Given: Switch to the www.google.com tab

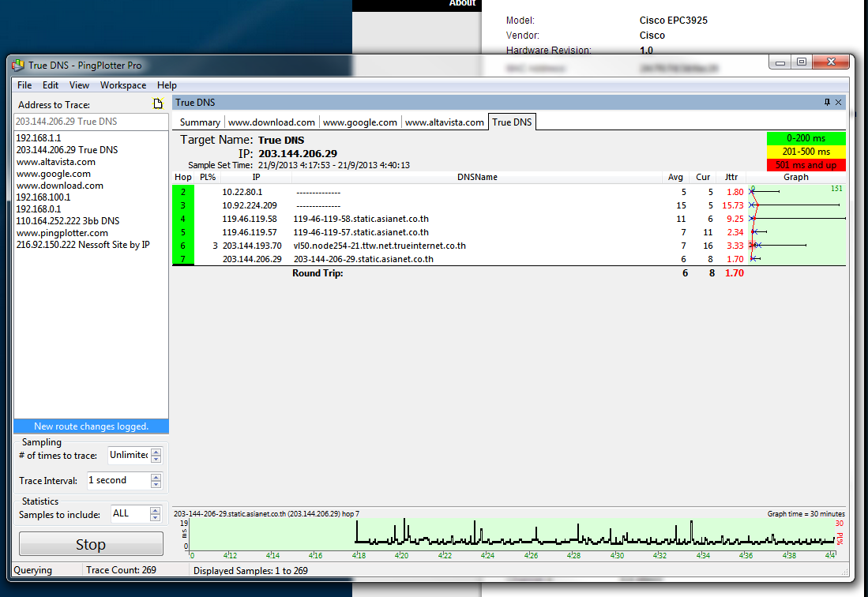Looking at the screenshot, I should 360,122.
